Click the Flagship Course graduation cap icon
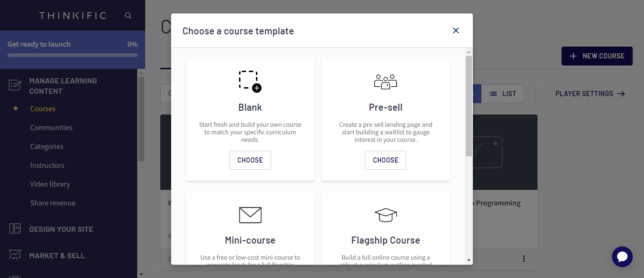The image size is (644, 278). (386, 215)
